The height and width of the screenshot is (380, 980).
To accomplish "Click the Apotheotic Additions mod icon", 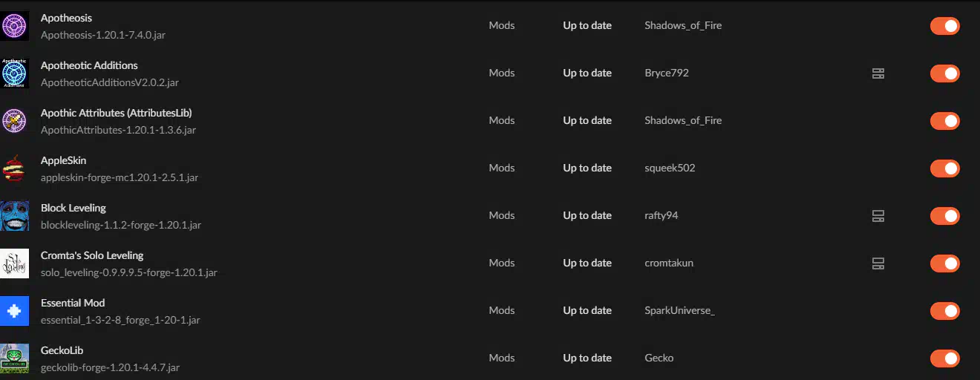I will 14,73.
